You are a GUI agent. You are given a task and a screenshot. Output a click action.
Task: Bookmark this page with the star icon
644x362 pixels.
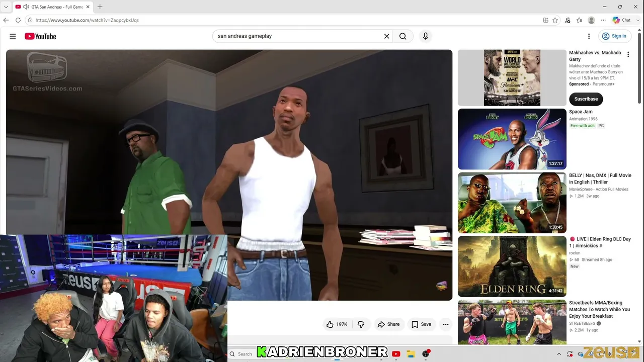555,20
